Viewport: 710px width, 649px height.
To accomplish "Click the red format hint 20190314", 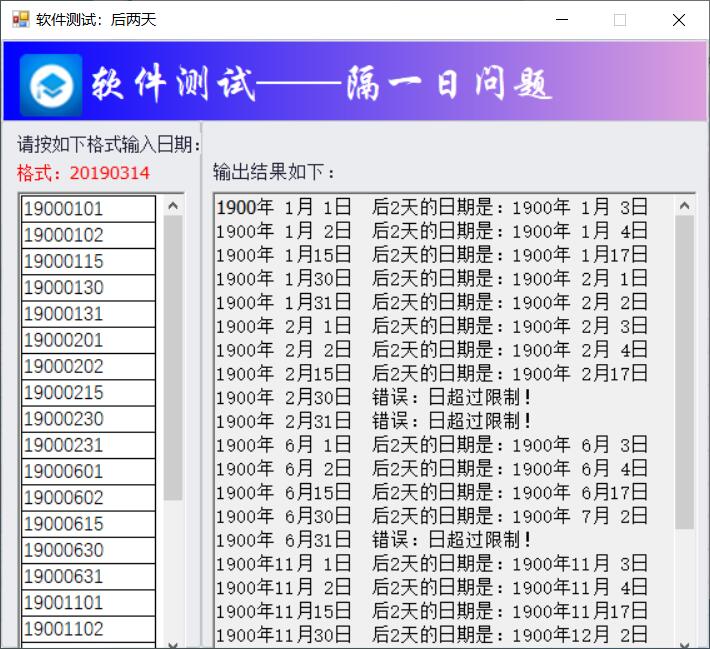I will tap(83, 173).
